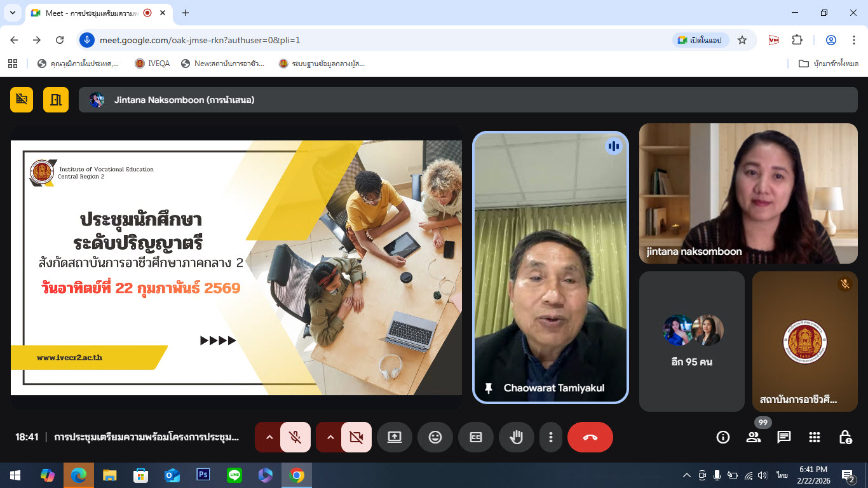Raise hand in the meeting
This screenshot has width=868, height=488.
516,437
